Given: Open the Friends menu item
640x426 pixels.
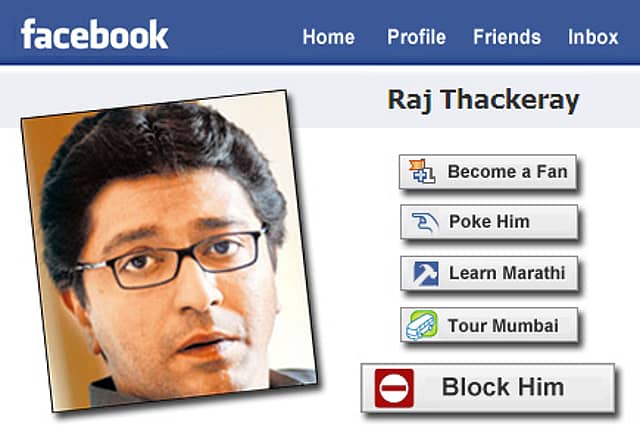Looking at the screenshot, I should [507, 37].
